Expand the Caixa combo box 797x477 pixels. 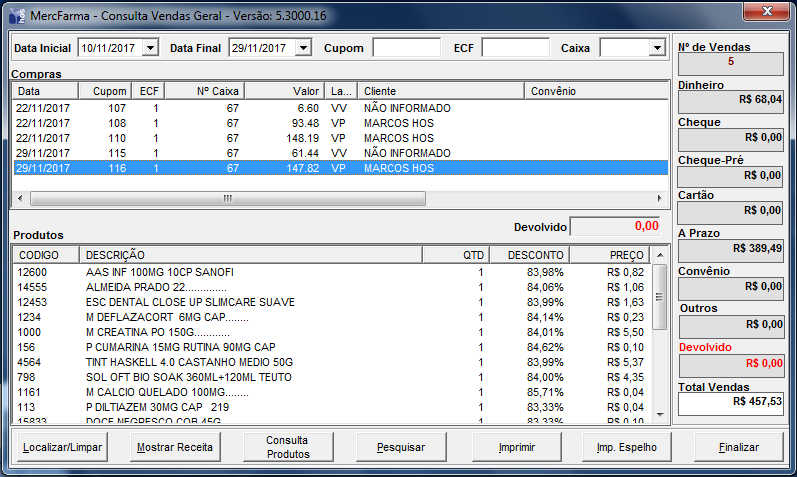(x=657, y=48)
